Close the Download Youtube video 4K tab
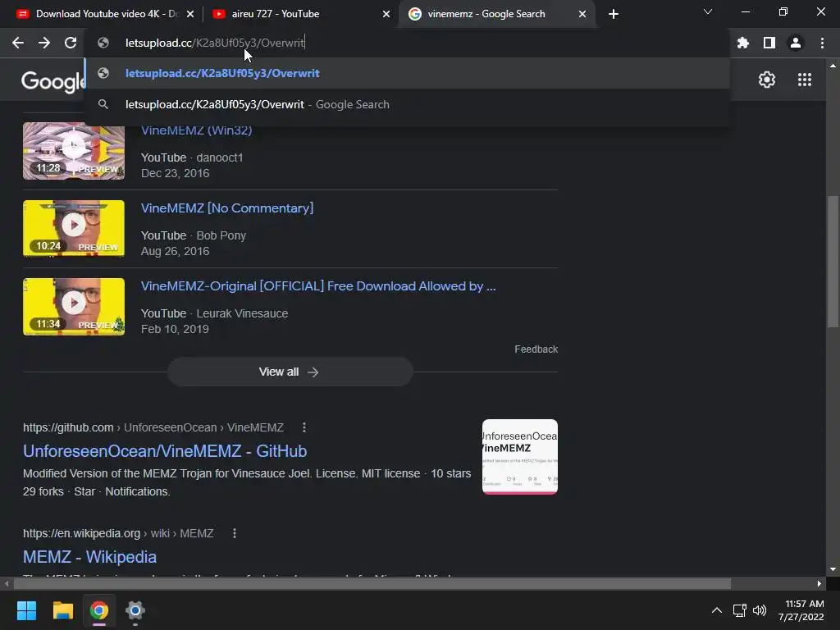 (190, 14)
